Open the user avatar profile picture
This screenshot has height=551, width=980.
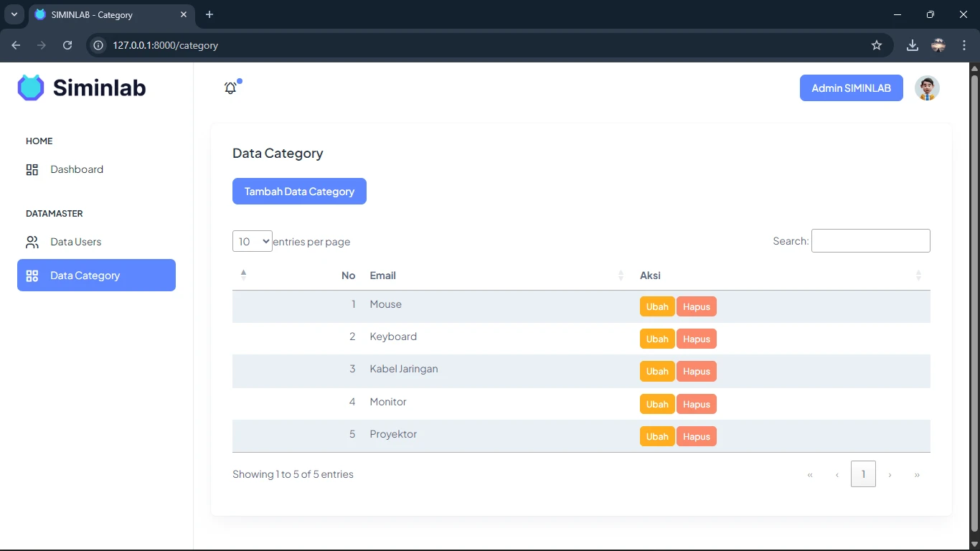(927, 88)
